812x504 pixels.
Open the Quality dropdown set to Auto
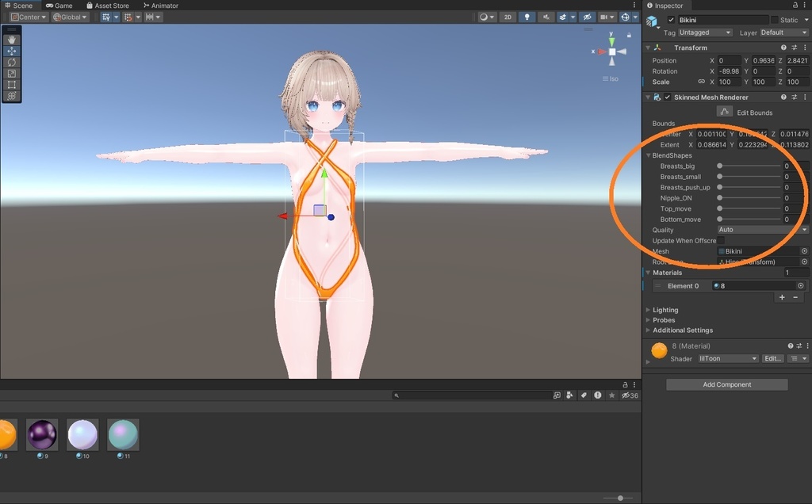click(x=763, y=230)
